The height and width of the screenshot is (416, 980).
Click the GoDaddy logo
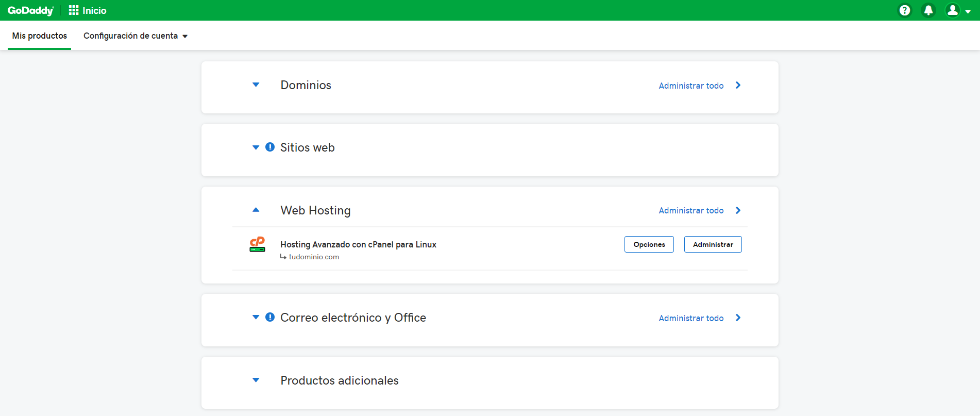pos(30,10)
